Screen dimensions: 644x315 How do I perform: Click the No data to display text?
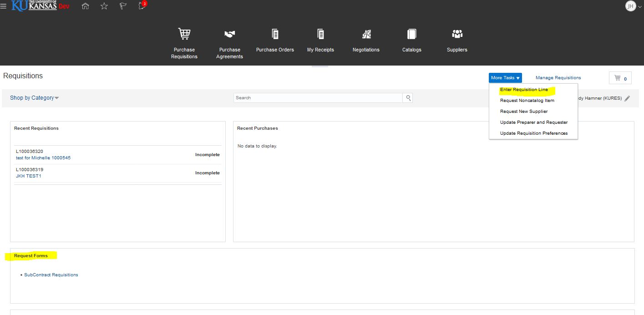257,146
